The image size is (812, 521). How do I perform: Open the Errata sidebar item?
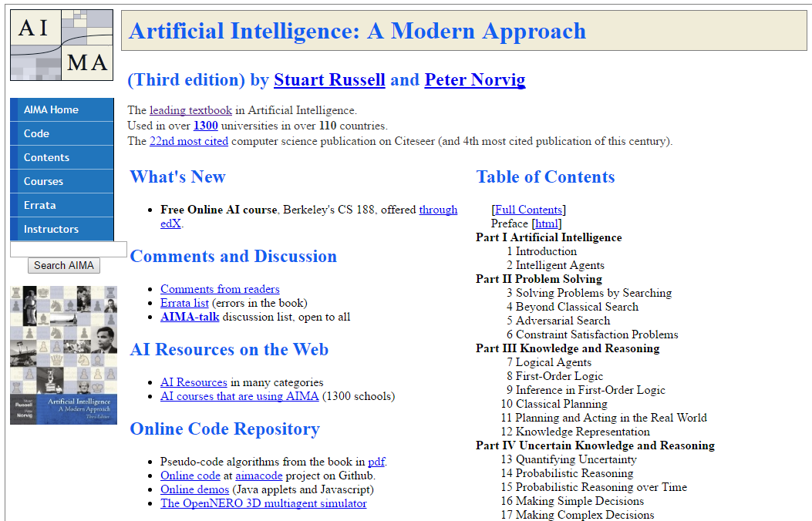click(62, 205)
